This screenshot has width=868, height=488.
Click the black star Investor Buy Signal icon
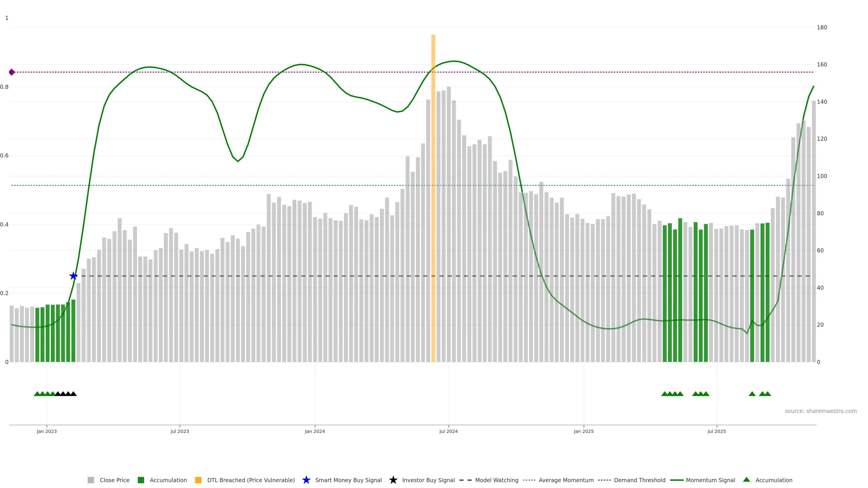(393, 480)
